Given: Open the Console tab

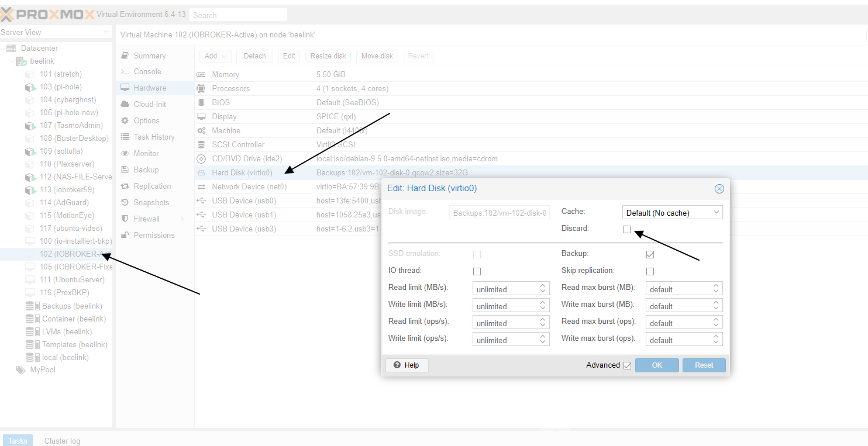Looking at the screenshot, I should coord(155,71).
